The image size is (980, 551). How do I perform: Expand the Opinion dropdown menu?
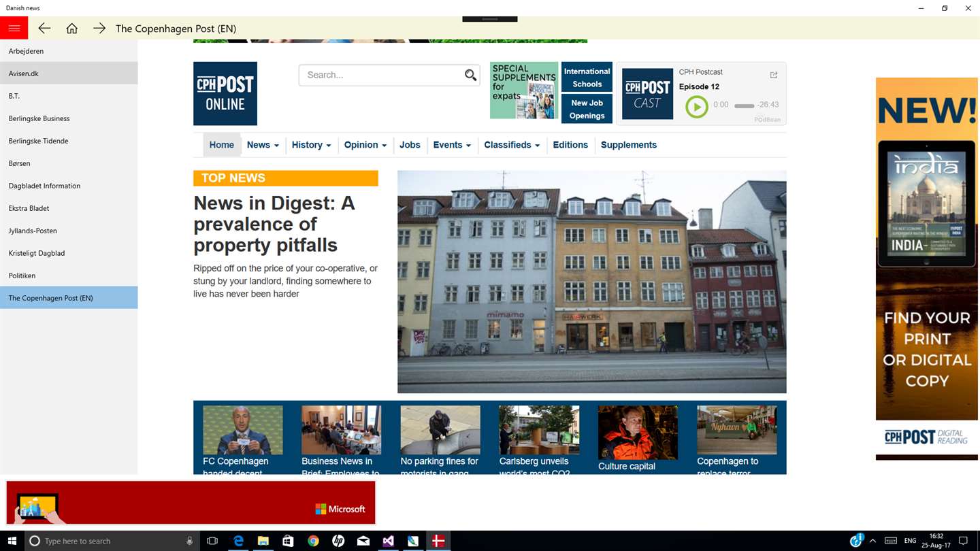[365, 145]
